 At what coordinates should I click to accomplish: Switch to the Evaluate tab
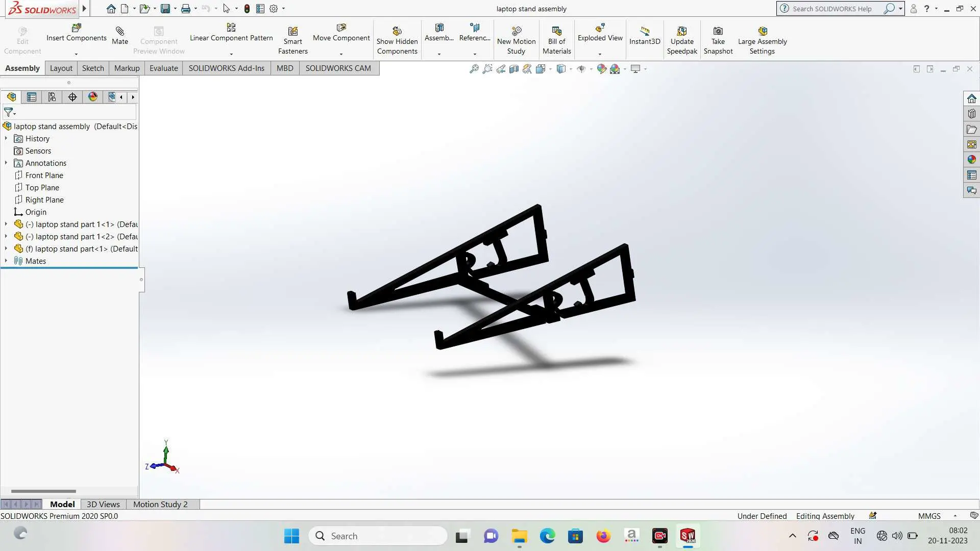click(163, 68)
